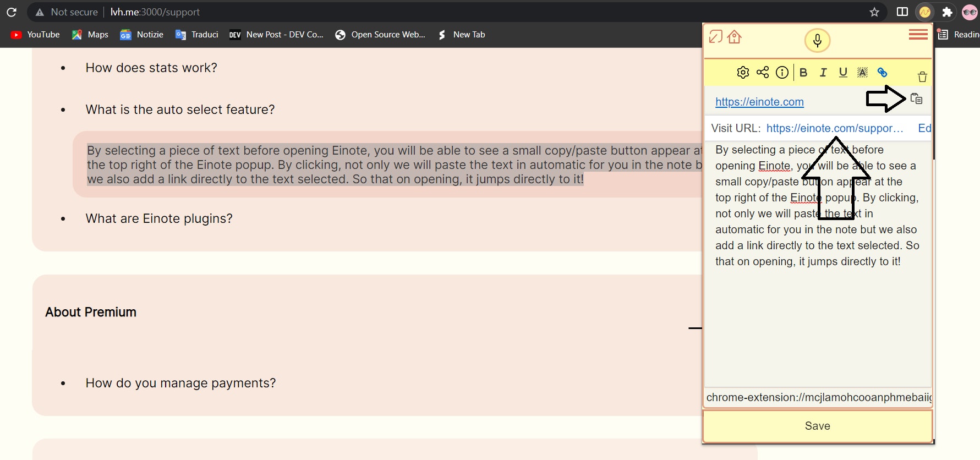Expand 'How does stats work?' question

151,68
